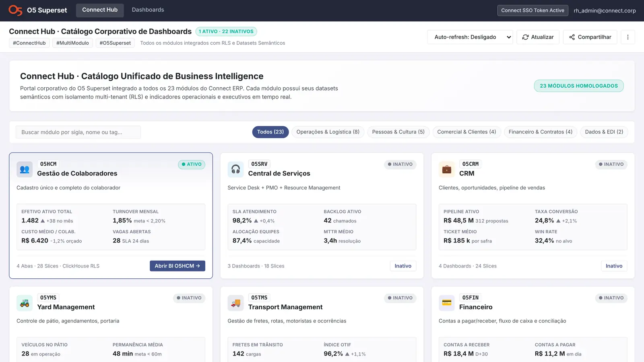644x362 pixels.
Task: Filter by Financeiro & Contratos (4)
Action: pyautogui.click(x=541, y=132)
